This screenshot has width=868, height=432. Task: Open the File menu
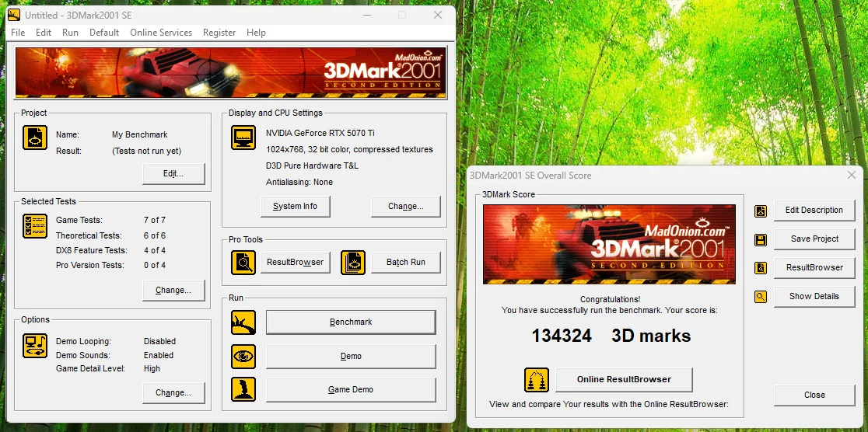(x=18, y=33)
